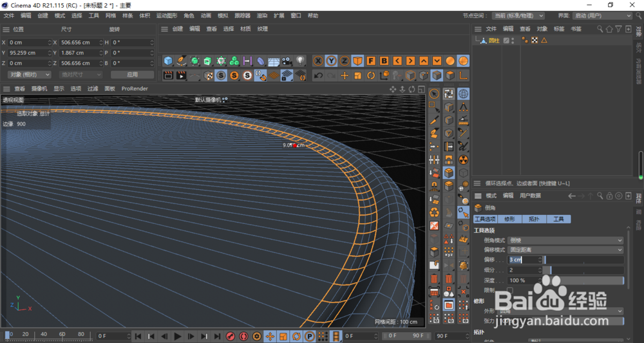
Task: Click the 应用 button
Action: (x=132, y=75)
